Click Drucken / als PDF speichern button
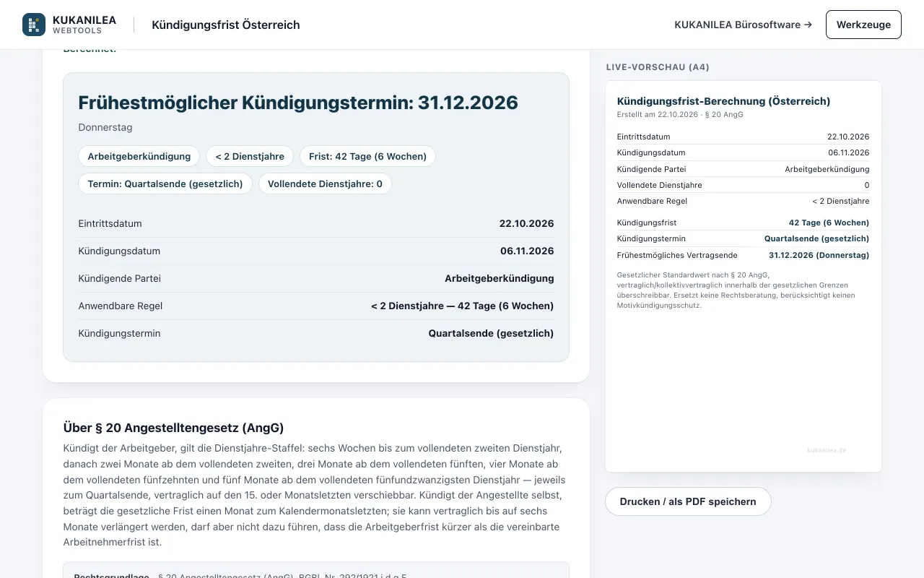 (x=688, y=501)
